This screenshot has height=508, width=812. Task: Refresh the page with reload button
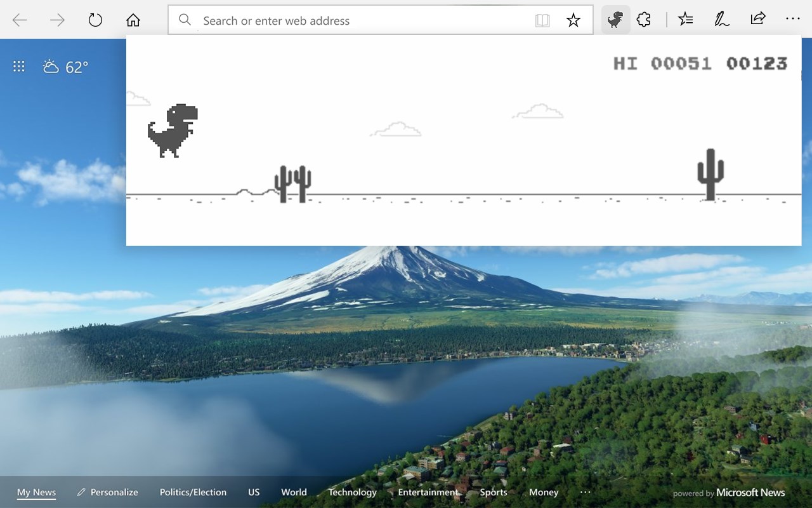click(95, 20)
